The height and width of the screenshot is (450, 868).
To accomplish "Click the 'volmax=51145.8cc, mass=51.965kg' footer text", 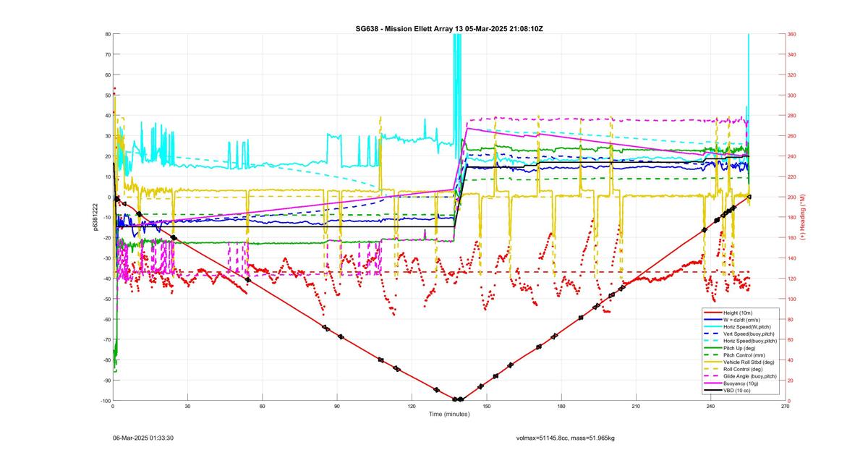I will (565, 438).
